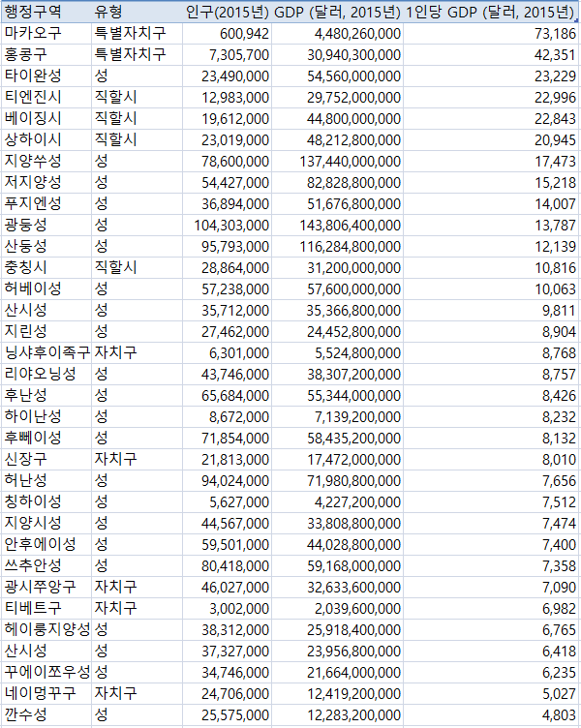Click the 베이징시 cell
Image resolution: width=581 pixels, height=728 pixels.
[33, 117]
